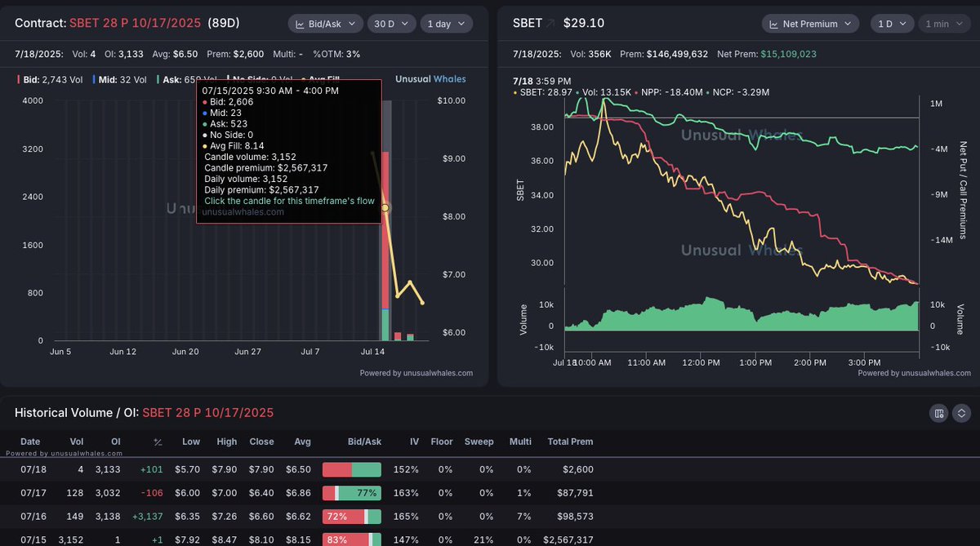
Task: Sort table by Low column
Action: click(x=191, y=442)
